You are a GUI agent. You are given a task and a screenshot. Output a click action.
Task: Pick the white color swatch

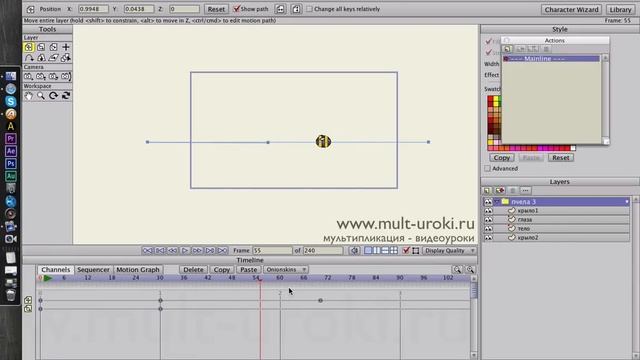(x=573, y=148)
